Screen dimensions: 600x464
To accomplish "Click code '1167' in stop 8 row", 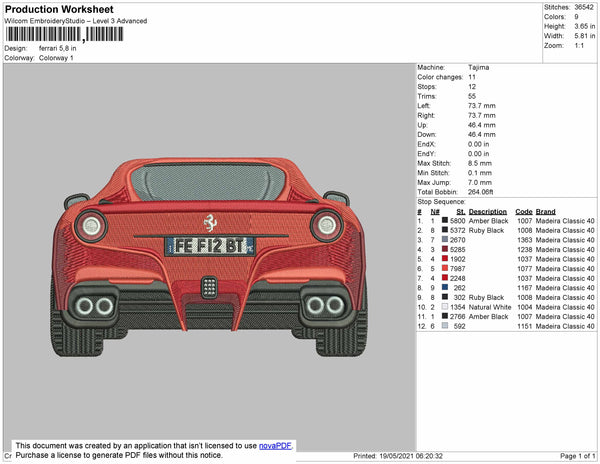I will [525, 288].
